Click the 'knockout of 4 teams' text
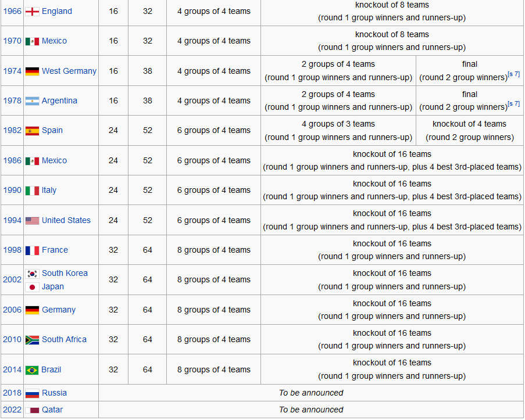This screenshot has width=525, height=420. tap(469, 124)
